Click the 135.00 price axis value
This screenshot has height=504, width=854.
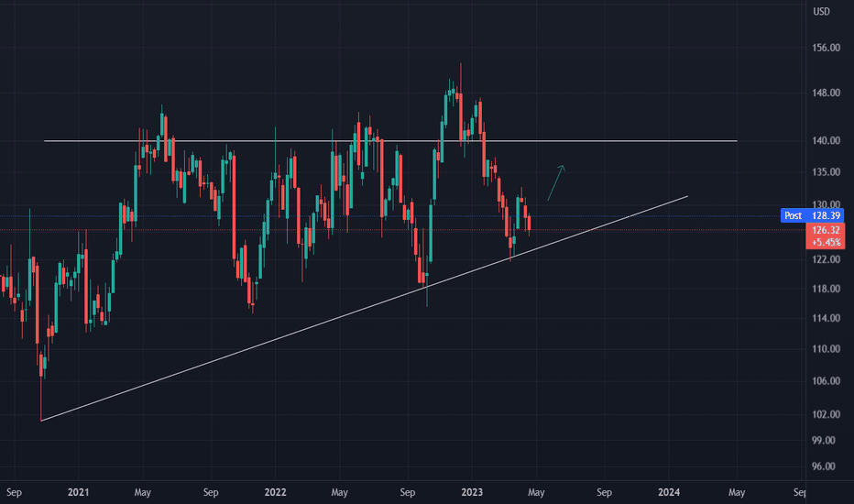[x=826, y=172]
